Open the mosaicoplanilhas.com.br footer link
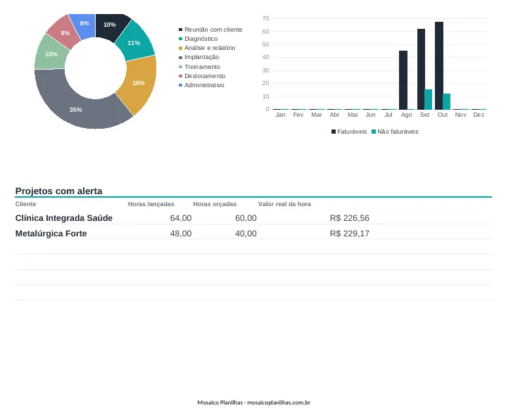 tap(279, 402)
